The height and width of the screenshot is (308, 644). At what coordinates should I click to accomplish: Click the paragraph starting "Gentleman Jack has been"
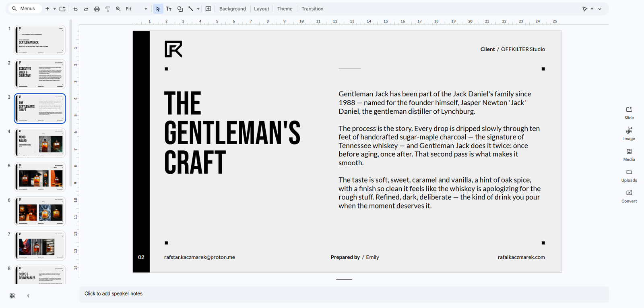tap(435, 102)
